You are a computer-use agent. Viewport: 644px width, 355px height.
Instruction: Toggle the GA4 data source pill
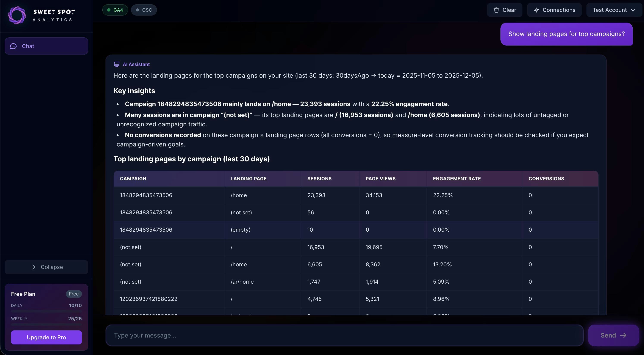(115, 10)
